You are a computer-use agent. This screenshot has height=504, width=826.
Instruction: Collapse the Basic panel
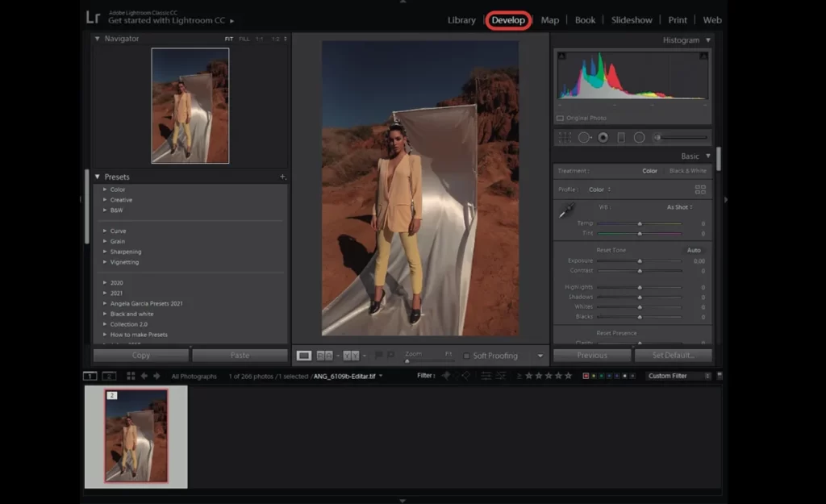click(708, 156)
